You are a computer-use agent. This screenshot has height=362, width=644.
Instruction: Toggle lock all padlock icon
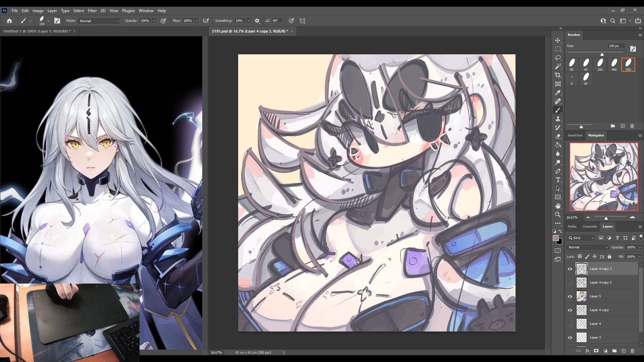click(x=609, y=256)
